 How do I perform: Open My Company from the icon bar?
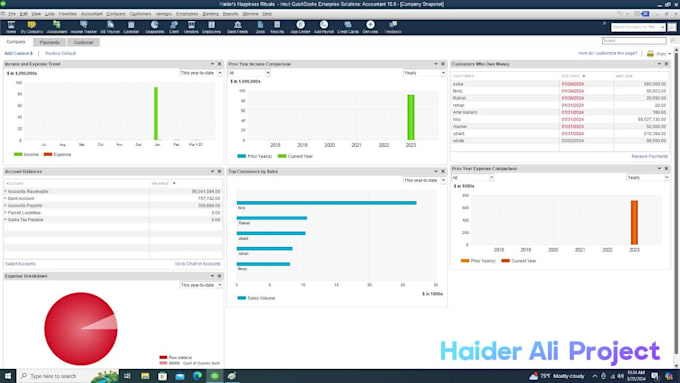tap(32, 27)
